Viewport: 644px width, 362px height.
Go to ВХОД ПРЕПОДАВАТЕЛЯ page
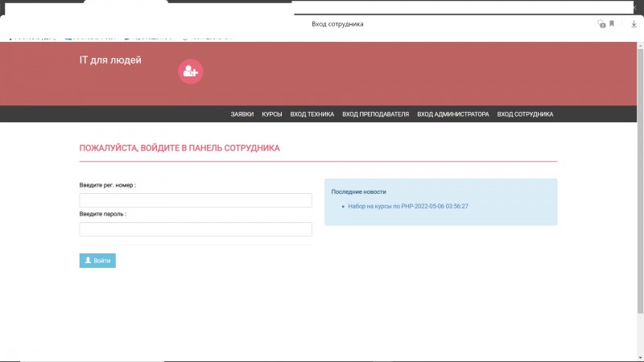coord(375,114)
